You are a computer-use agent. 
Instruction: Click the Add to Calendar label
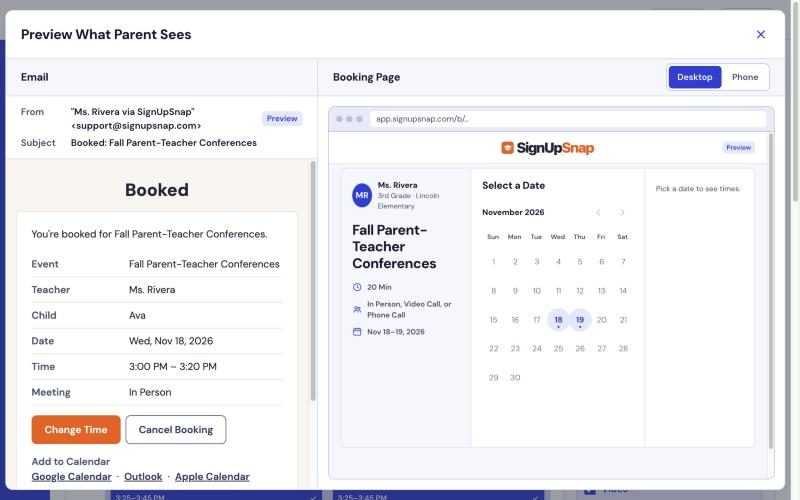[71, 461]
